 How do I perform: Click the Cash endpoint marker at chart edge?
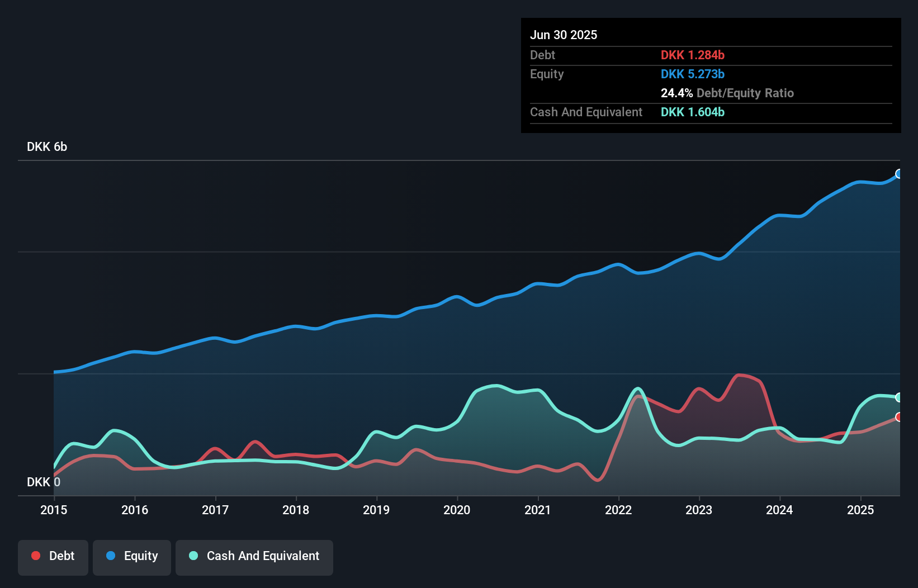coord(899,397)
